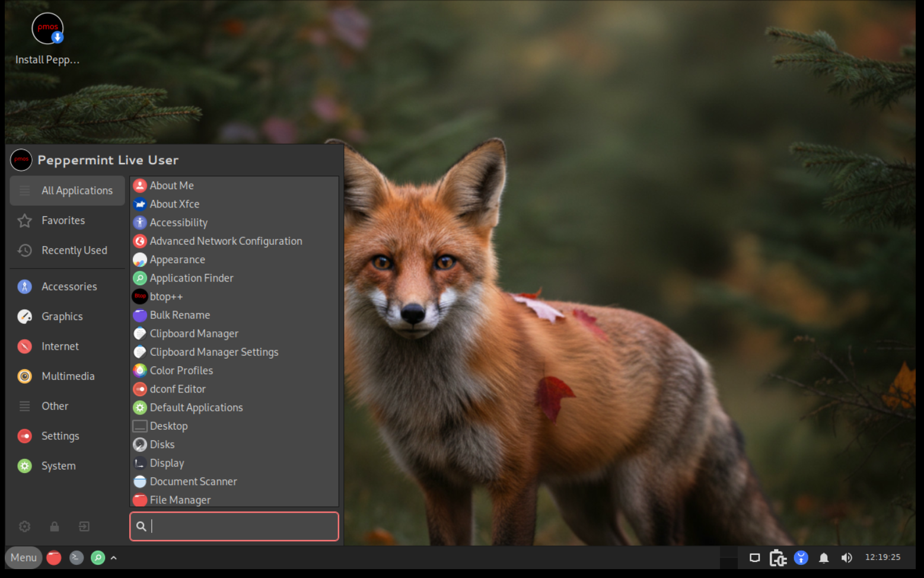
Task: Click the power manager battery icon
Action: click(x=778, y=558)
